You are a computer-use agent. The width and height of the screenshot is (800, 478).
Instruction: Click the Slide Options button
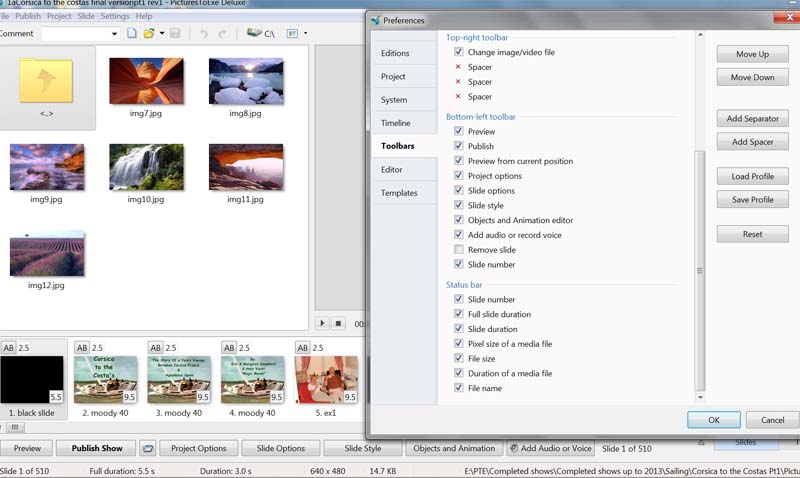pos(281,448)
